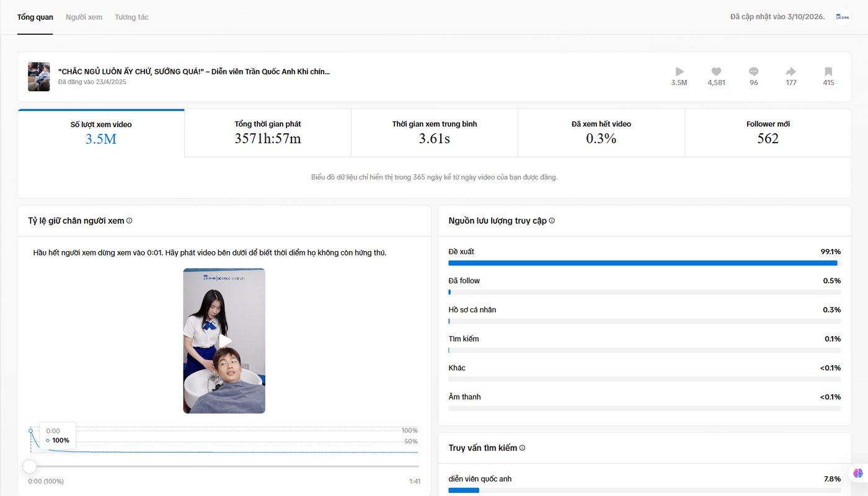Switch to the Tổng quan tab
The width and height of the screenshot is (868, 496).
(35, 17)
